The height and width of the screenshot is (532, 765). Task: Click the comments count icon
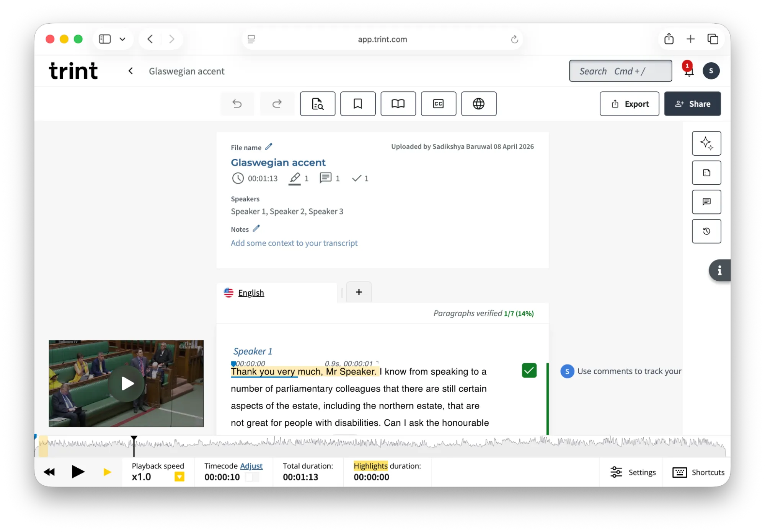pyautogui.click(x=326, y=178)
